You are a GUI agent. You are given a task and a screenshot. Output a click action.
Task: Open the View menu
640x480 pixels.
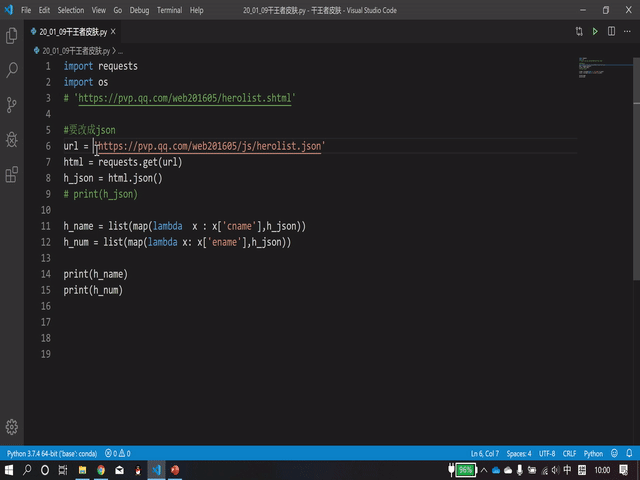(x=98, y=10)
